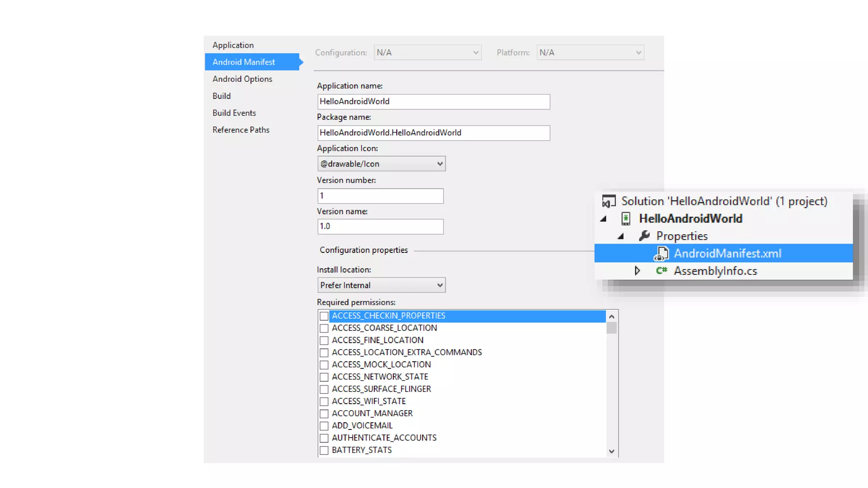Click the Version number input field
868x488 pixels.
[381, 196]
